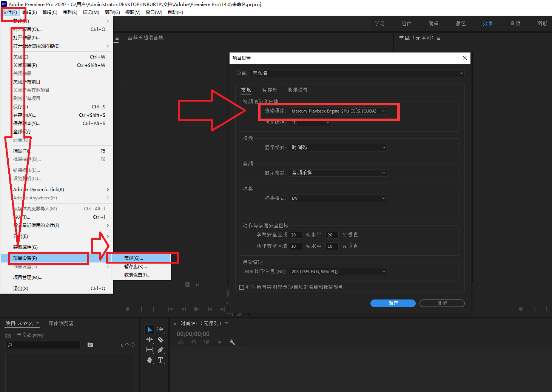Enable the 针对所有实例显示项目项 checkbox
Image resolution: width=552 pixels, height=392 pixels.
[242, 287]
